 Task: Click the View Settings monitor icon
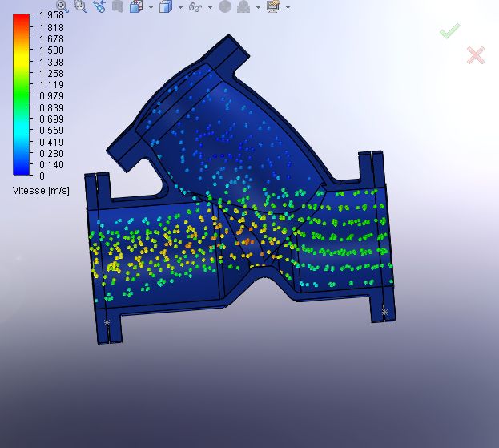[273, 6]
